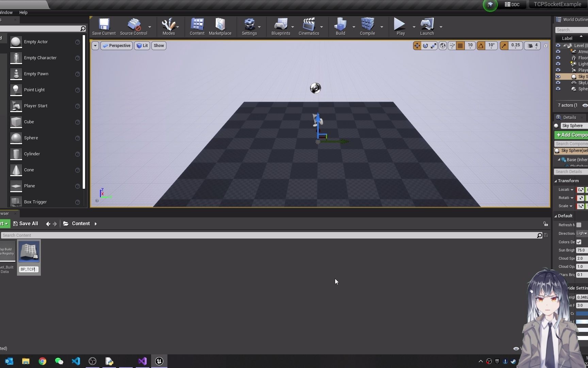Toggle world/local coordinate system globe icon

(x=442, y=45)
